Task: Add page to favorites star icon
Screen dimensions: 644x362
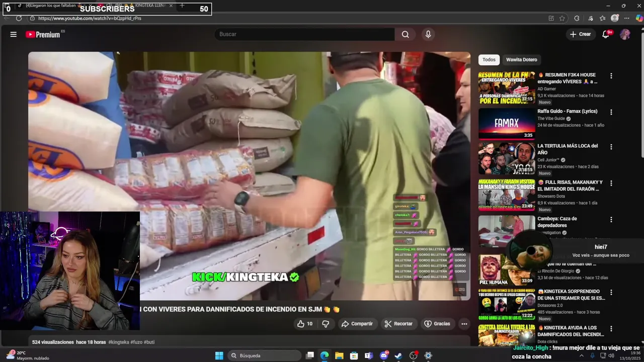Action: pos(562,18)
